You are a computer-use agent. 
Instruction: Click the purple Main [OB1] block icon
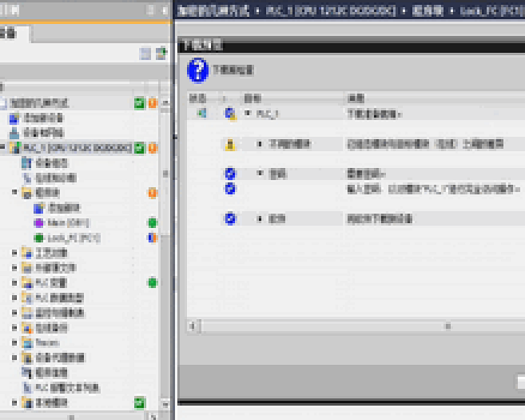click(x=38, y=223)
